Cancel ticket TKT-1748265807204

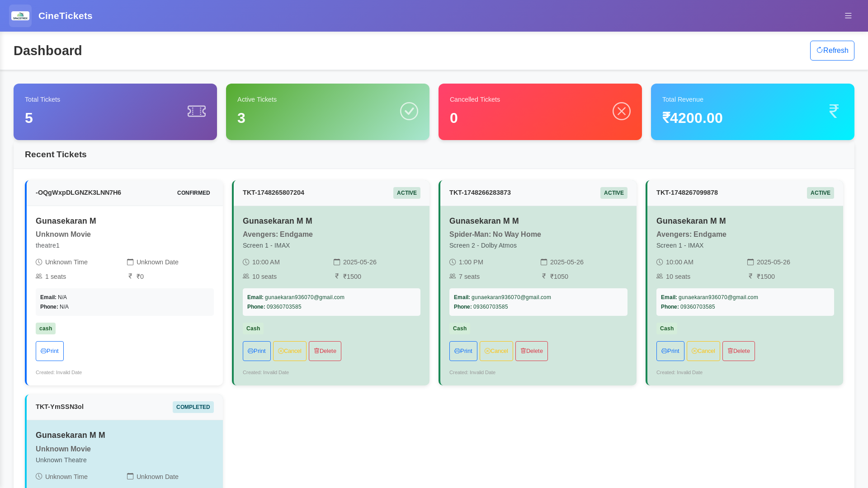point(290,351)
